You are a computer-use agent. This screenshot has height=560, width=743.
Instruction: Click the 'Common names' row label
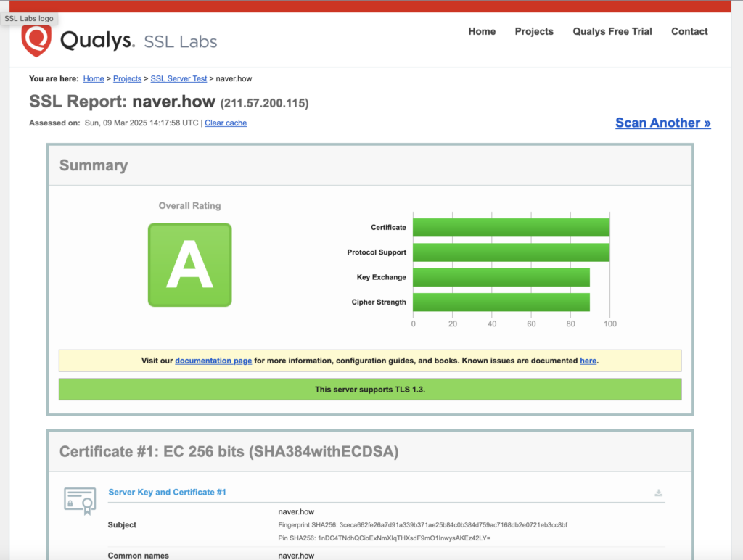(x=138, y=556)
